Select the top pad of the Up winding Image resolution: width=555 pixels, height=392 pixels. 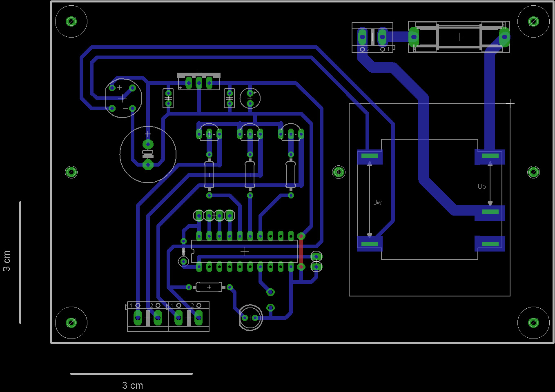(x=490, y=156)
